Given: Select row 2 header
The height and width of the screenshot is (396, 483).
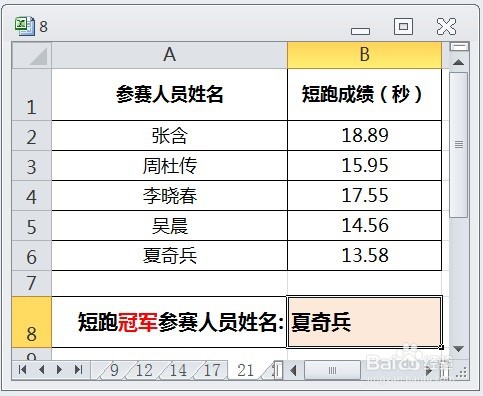Looking at the screenshot, I should pyautogui.click(x=32, y=136).
